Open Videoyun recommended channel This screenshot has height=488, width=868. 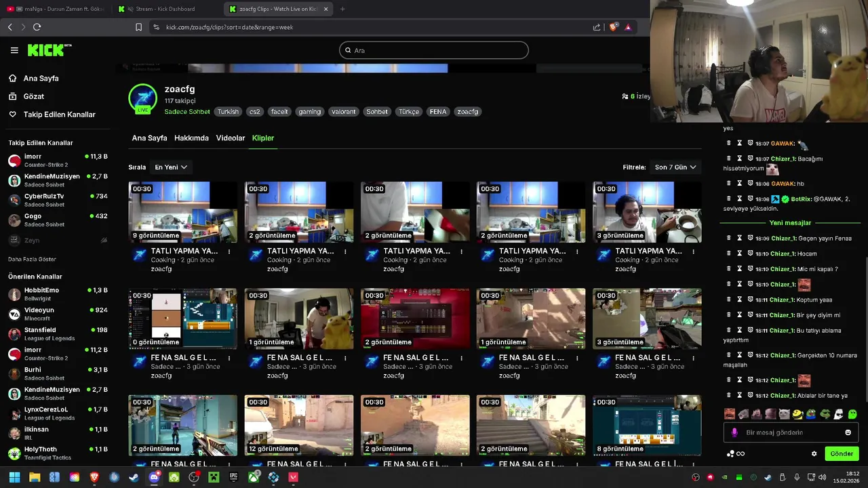(58, 314)
